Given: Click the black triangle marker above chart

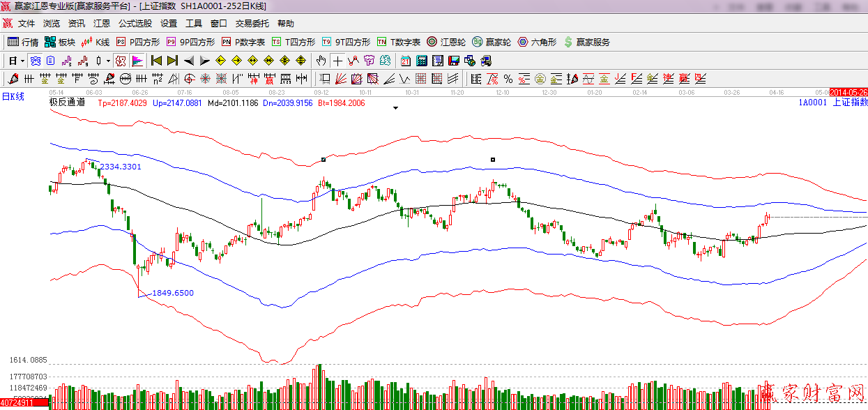Looking at the screenshot, I should tap(396, 108).
